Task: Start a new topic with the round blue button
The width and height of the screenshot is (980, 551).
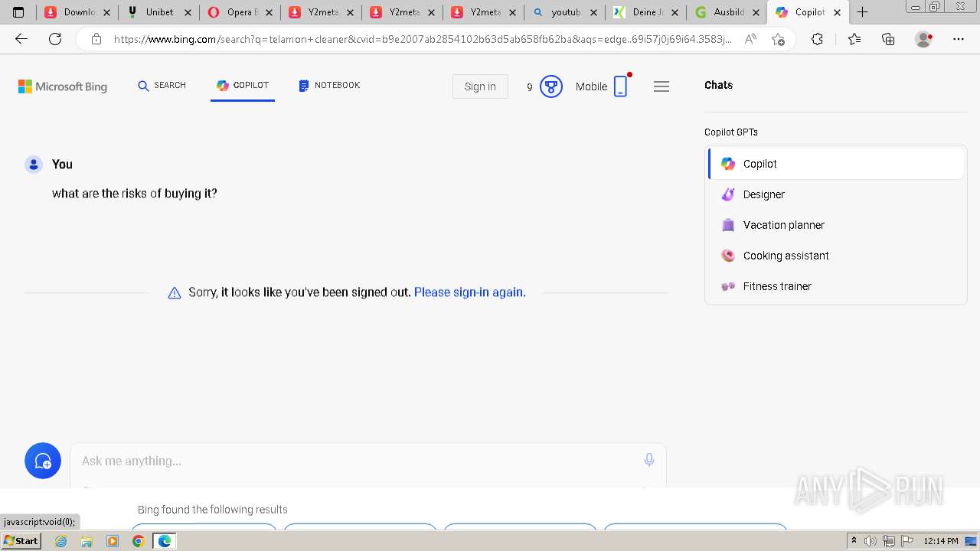Action: (43, 461)
